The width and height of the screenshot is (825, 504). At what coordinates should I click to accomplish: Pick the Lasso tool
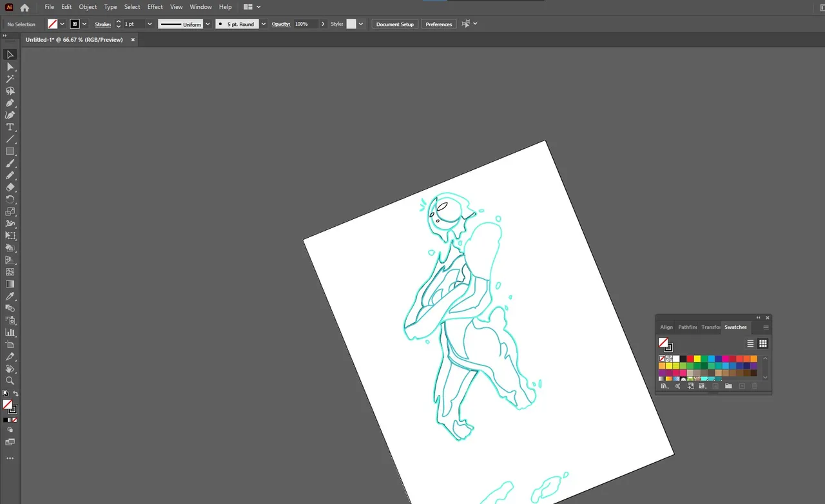pyautogui.click(x=10, y=91)
